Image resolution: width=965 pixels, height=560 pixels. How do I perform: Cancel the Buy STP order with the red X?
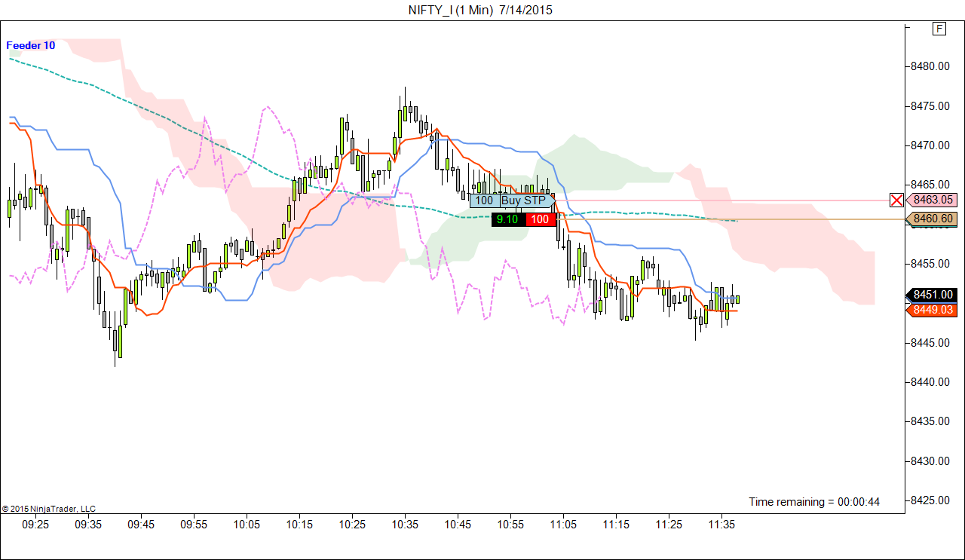[896, 200]
